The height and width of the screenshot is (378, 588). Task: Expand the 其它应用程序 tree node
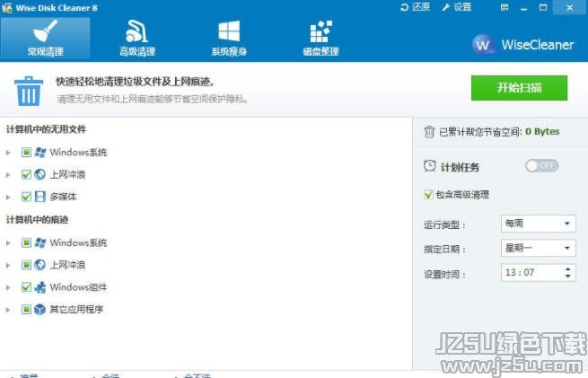pos(8,310)
